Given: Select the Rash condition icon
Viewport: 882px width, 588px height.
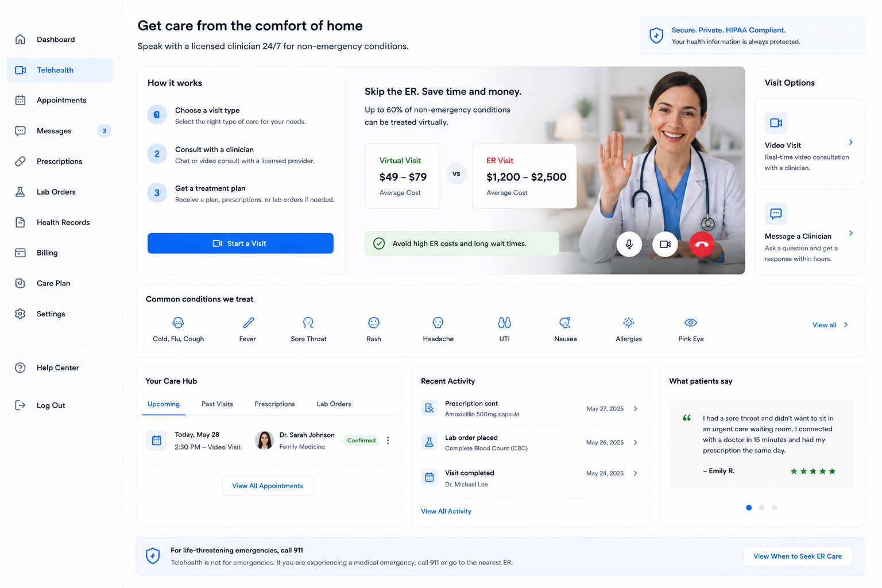Looking at the screenshot, I should coord(374,323).
